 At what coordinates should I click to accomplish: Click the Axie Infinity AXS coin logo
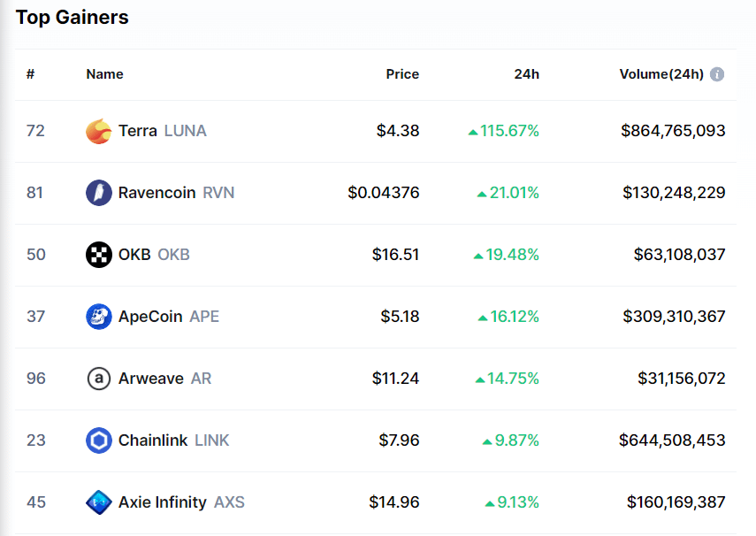coord(98,502)
